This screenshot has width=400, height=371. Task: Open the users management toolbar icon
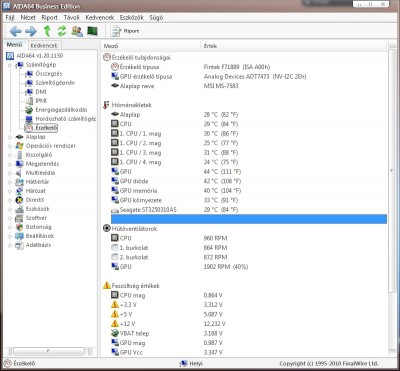[x=77, y=31]
